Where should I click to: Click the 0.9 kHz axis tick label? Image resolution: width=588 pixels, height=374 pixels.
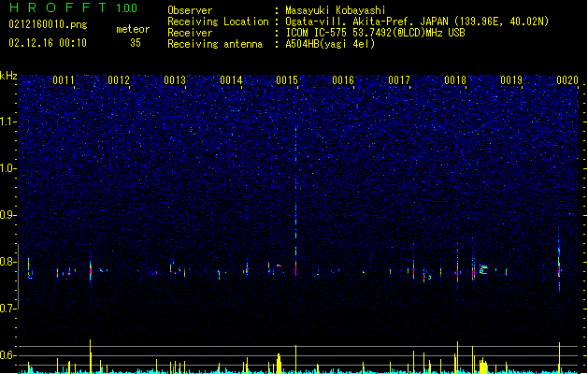point(8,215)
